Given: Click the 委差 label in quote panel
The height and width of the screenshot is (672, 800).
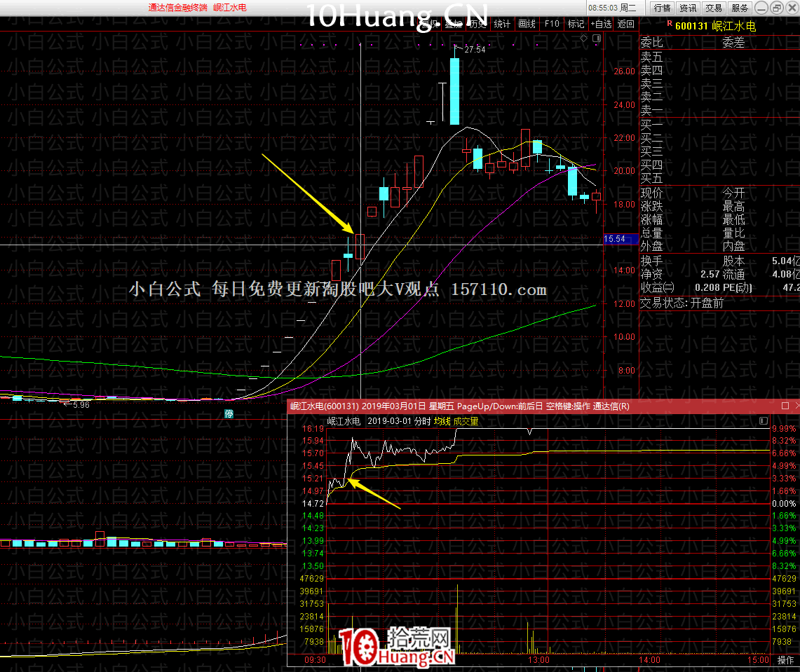Looking at the screenshot, I should tap(733, 42).
